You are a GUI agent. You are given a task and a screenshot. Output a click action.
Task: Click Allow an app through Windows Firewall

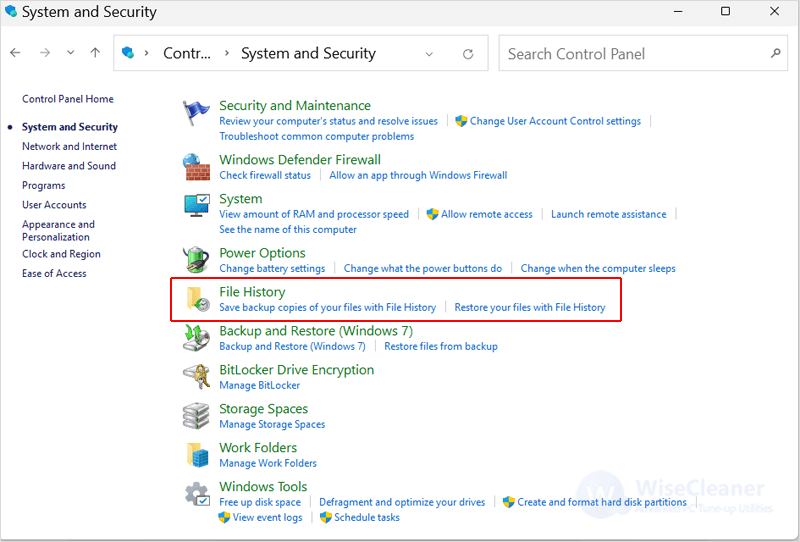click(418, 175)
